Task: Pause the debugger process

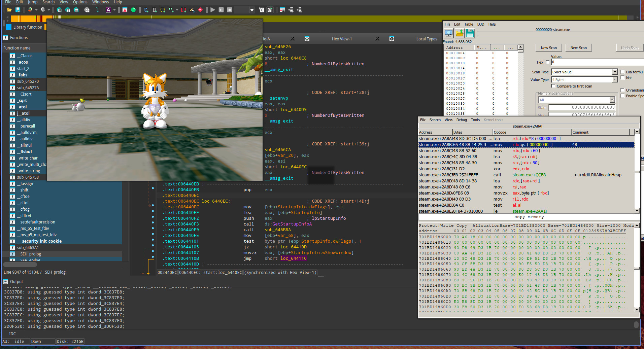Action: 221,10
